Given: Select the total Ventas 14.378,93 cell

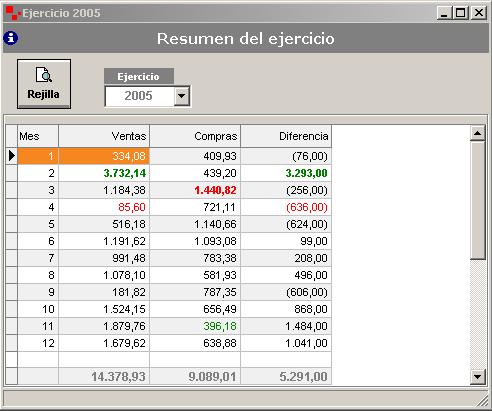Looking at the screenshot, I should click(104, 377).
